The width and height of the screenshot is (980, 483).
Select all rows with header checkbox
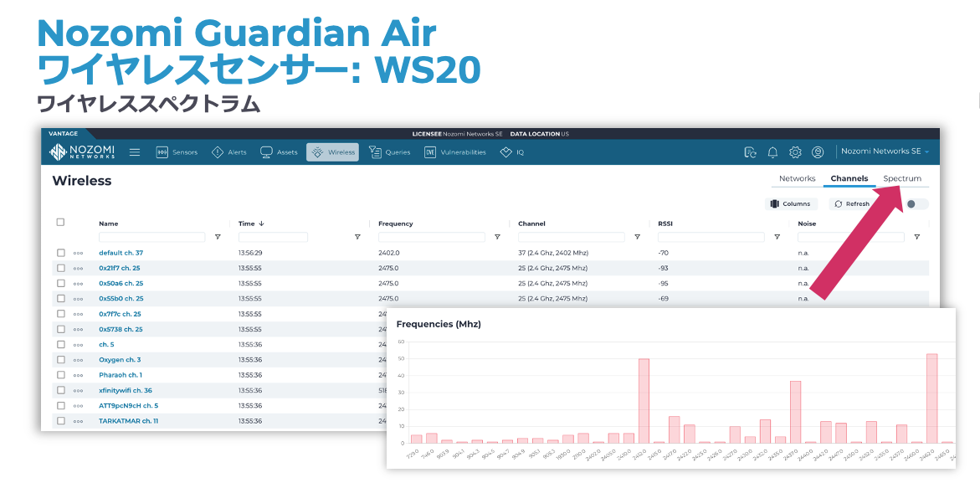coord(60,223)
